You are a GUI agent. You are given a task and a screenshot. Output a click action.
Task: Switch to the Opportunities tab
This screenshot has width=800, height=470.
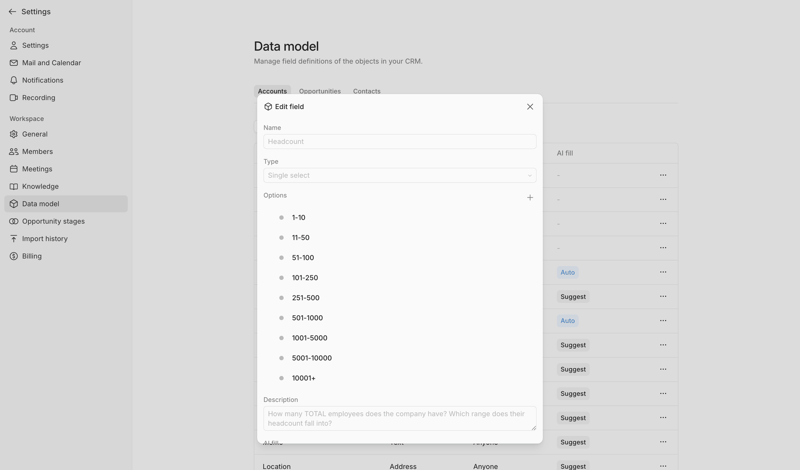[320, 91]
